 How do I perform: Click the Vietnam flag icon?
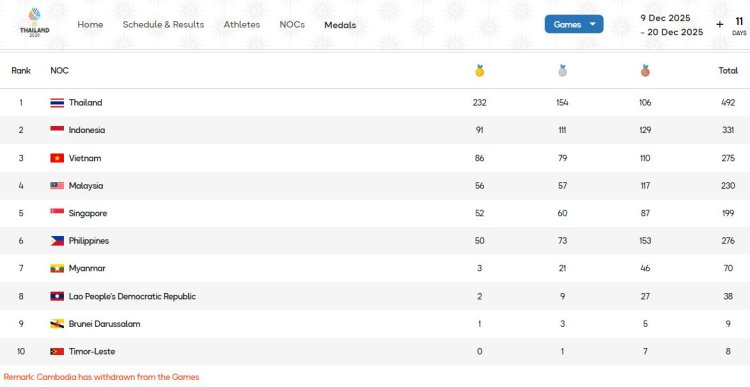[x=57, y=158]
